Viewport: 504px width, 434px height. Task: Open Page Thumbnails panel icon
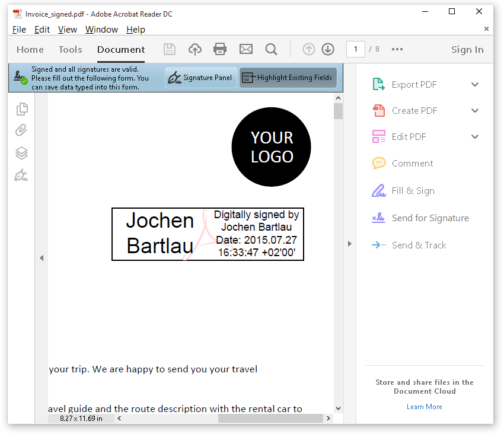(x=22, y=109)
